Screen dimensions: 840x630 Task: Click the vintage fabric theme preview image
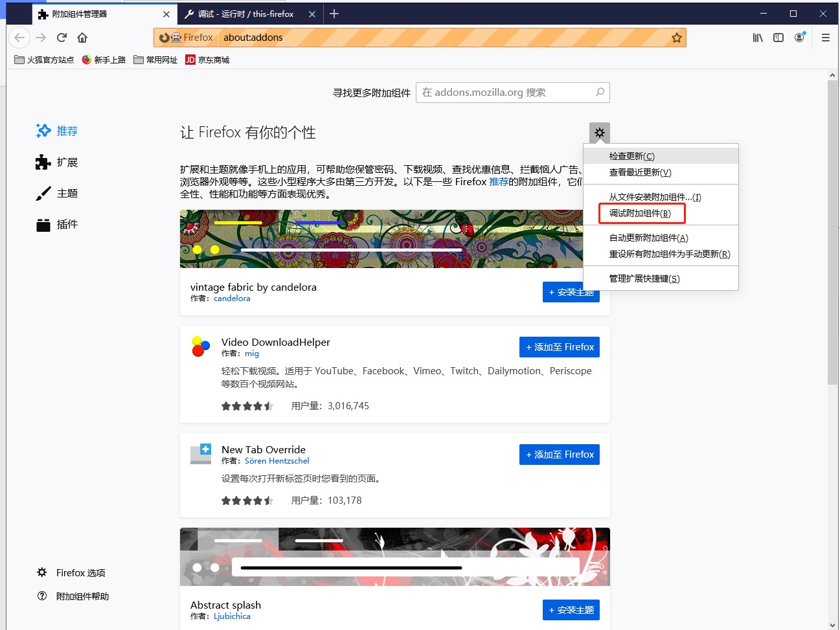[x=381, y=239]
